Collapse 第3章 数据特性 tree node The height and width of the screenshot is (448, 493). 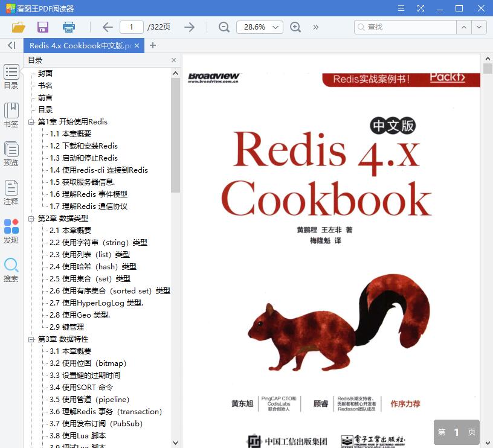click(31, 339)
